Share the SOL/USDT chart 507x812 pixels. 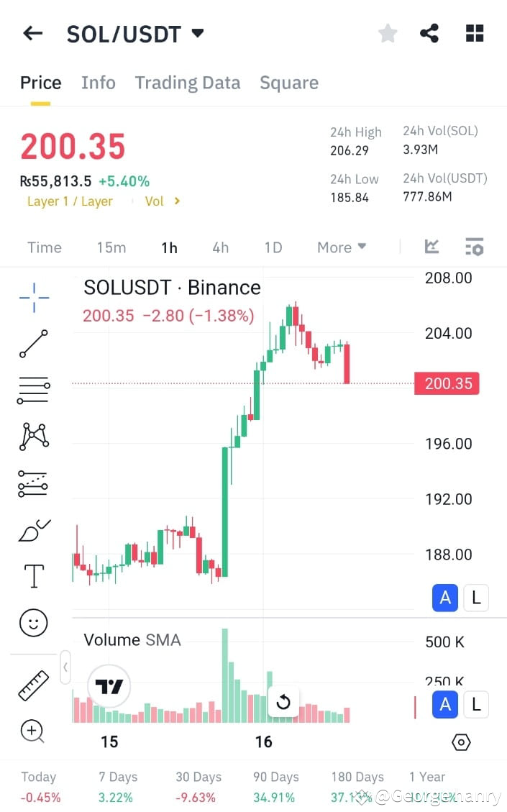point(429,32)
